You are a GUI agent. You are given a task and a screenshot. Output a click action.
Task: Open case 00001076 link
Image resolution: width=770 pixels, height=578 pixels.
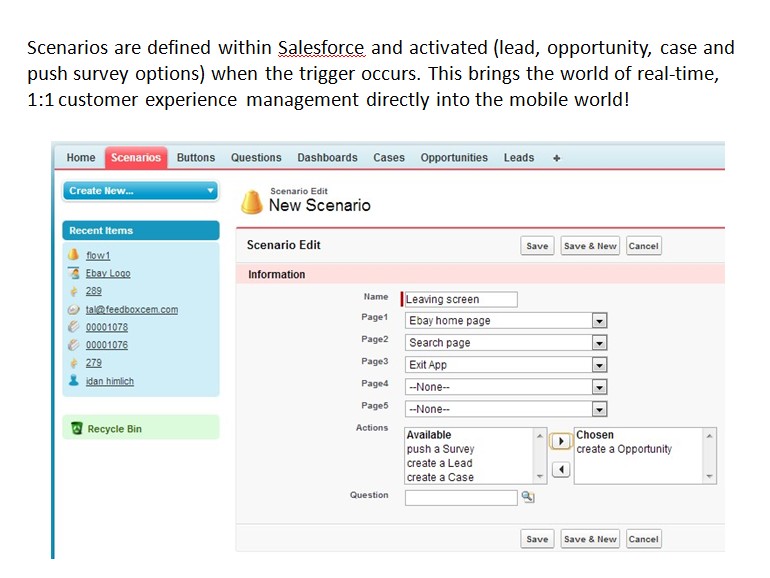click(107, 345)
